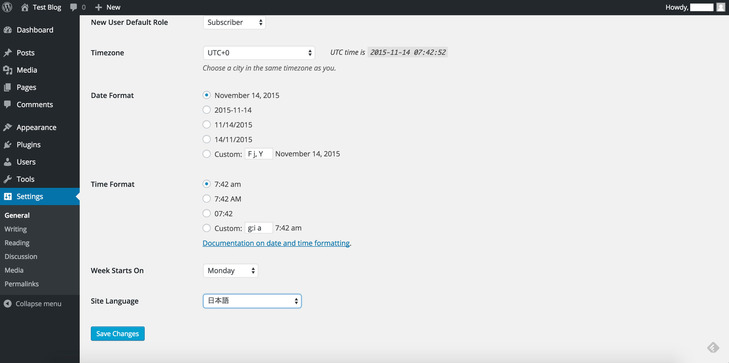Image resolution: width=729 pixels, height=363 pixels.
Task: Click the Tools wrench icon
Action: point(7,179)
